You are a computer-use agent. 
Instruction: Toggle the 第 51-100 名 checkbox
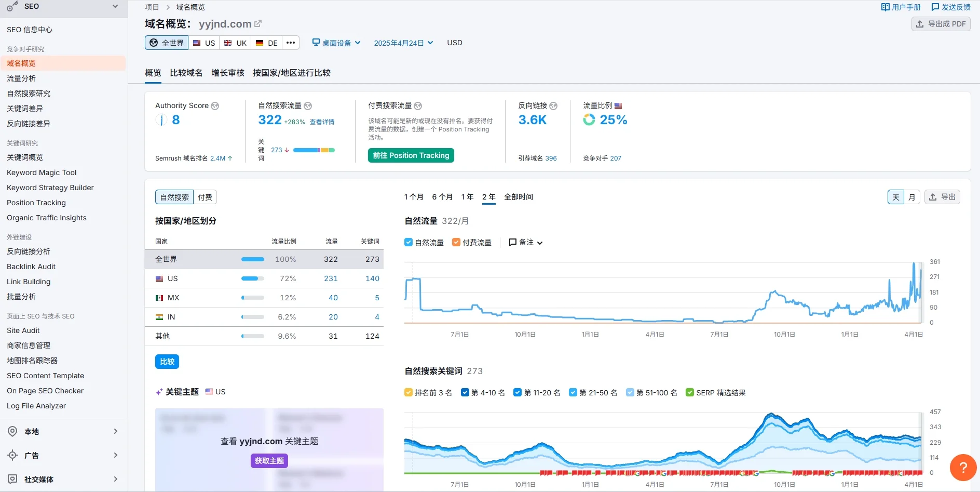(x=630, y=392)
